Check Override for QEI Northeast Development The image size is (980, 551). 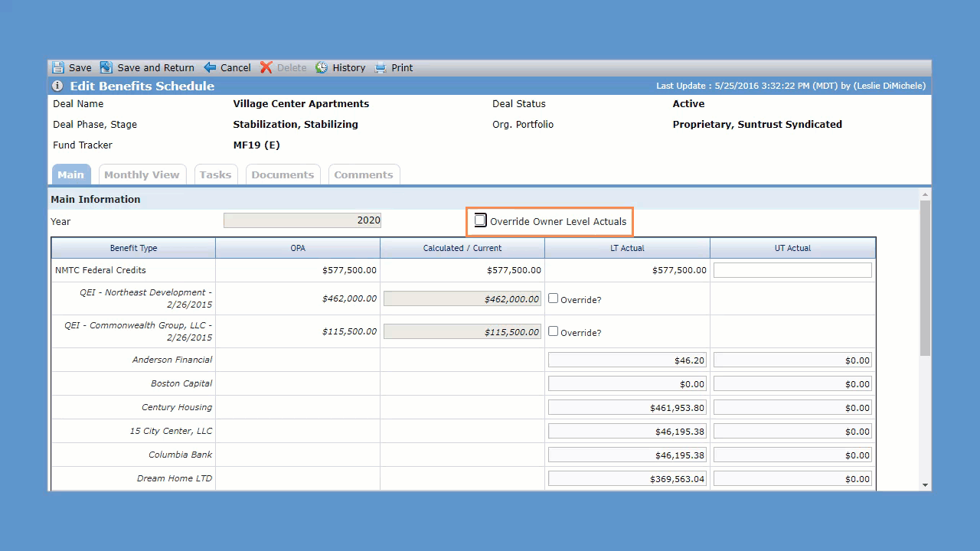coord(554,298)
